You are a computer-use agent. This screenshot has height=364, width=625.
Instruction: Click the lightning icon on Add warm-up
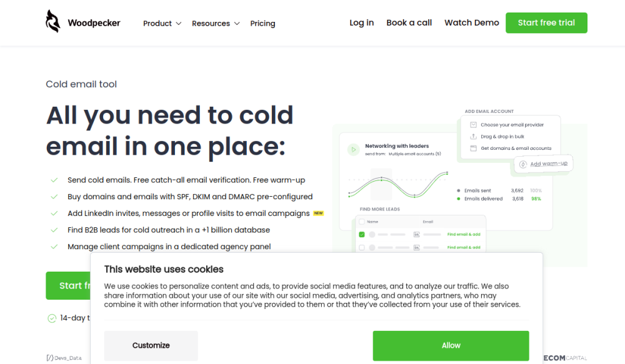[x=523, y=164]
